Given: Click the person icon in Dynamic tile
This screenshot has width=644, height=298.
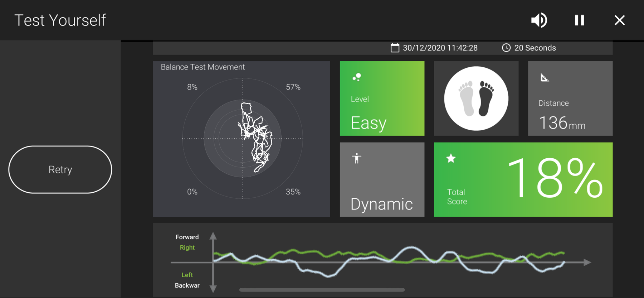Looking at the screenshot, I should (356, 158).
